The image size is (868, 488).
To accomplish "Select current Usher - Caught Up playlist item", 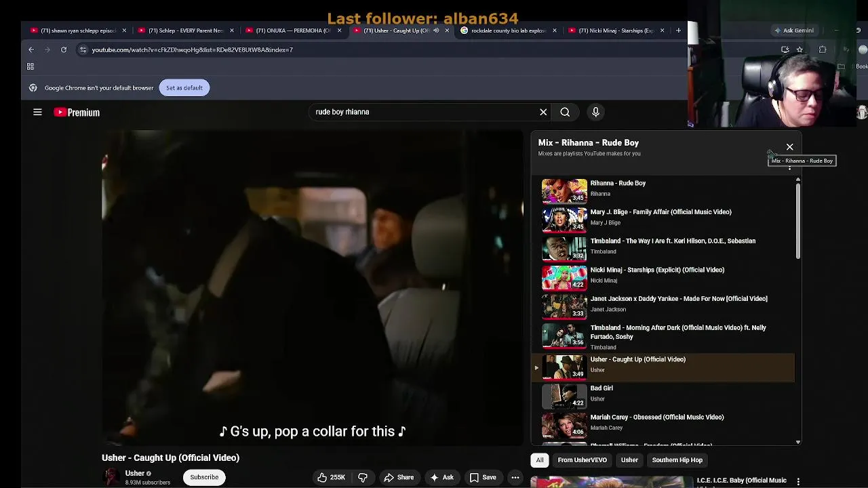I will tap(665, 367).
